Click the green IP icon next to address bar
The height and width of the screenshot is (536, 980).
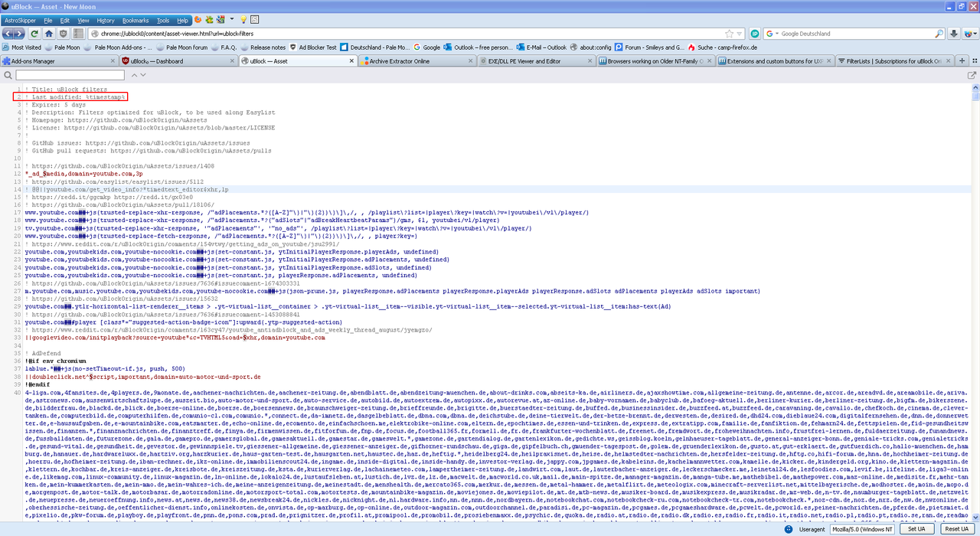tap(755, 34)
